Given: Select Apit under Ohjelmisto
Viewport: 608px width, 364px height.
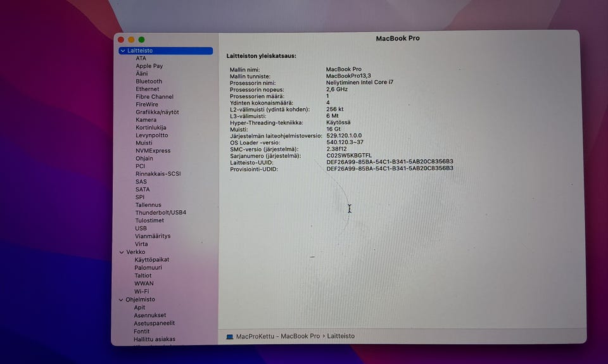Looking at the screenshot, I should pyautogui.click(x=139, y=308).
